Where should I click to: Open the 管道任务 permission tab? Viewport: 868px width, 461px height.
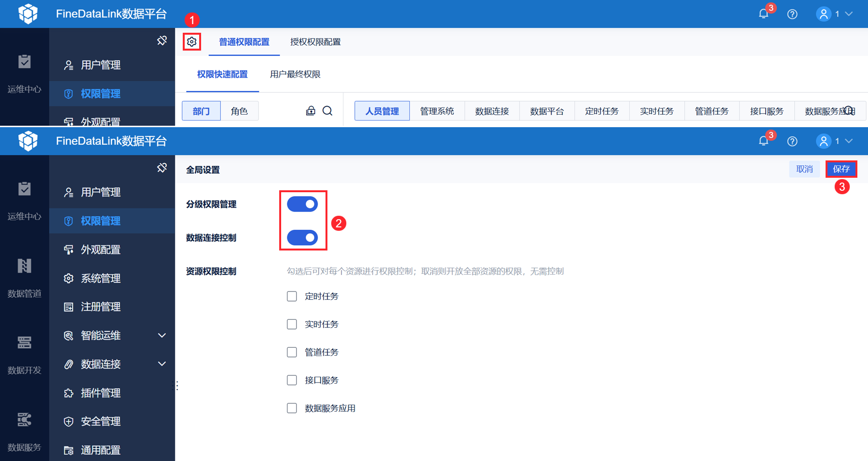click(x=712, y=111)
